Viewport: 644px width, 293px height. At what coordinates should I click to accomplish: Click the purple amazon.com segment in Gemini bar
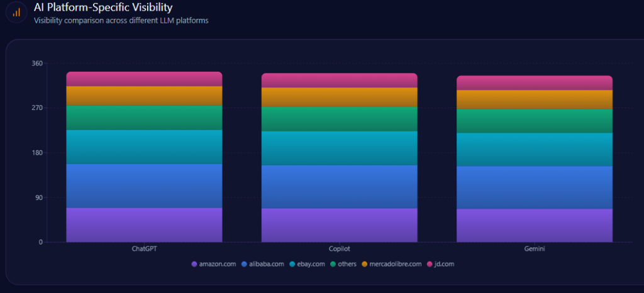click(x=534, y=225)
